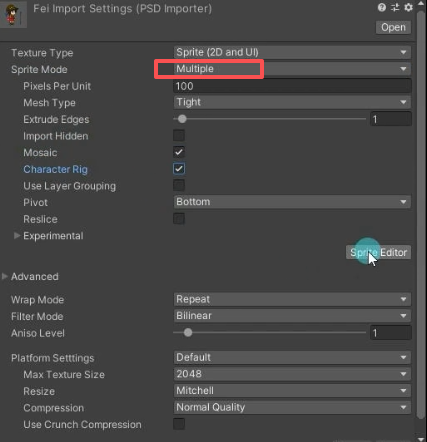Click the Aniso Level slider handle
Image resolution: width=427 pixels, height=442 pixels.
click(x=188, y=332)
